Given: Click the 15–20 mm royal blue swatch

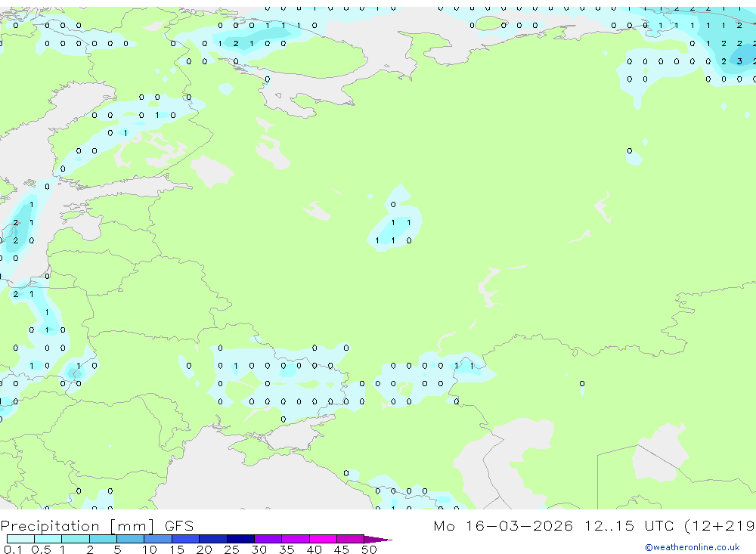Looking at the screenshot, I should tap(186, 539).
